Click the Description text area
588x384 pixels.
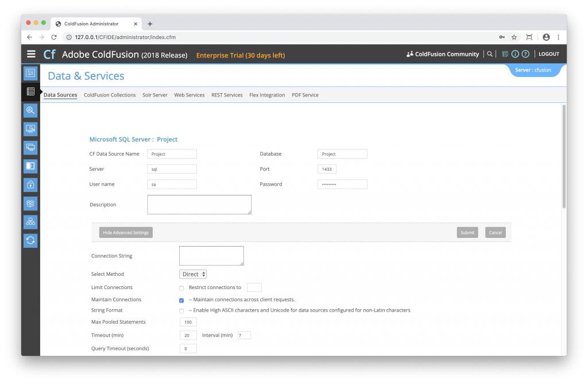199,205
